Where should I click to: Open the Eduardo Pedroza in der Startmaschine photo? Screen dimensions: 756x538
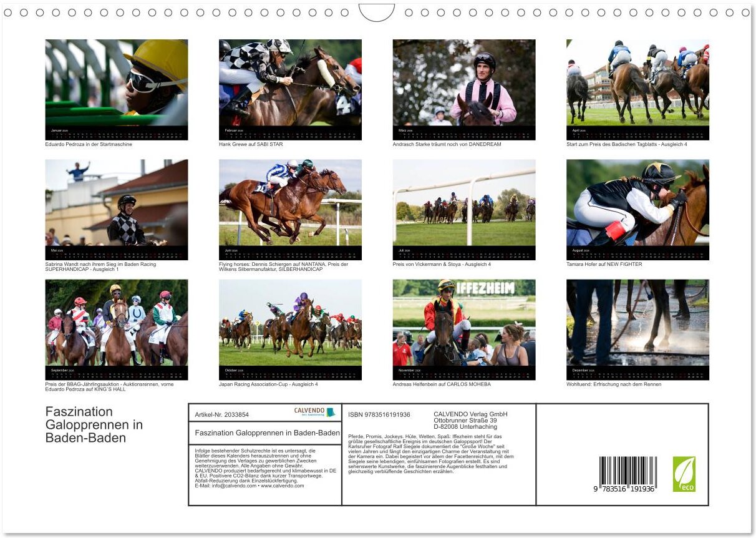pos(117,83)
